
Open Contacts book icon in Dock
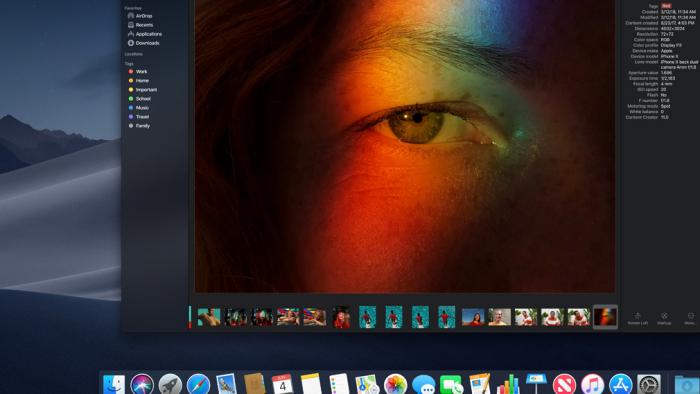[x=254, y=385]
